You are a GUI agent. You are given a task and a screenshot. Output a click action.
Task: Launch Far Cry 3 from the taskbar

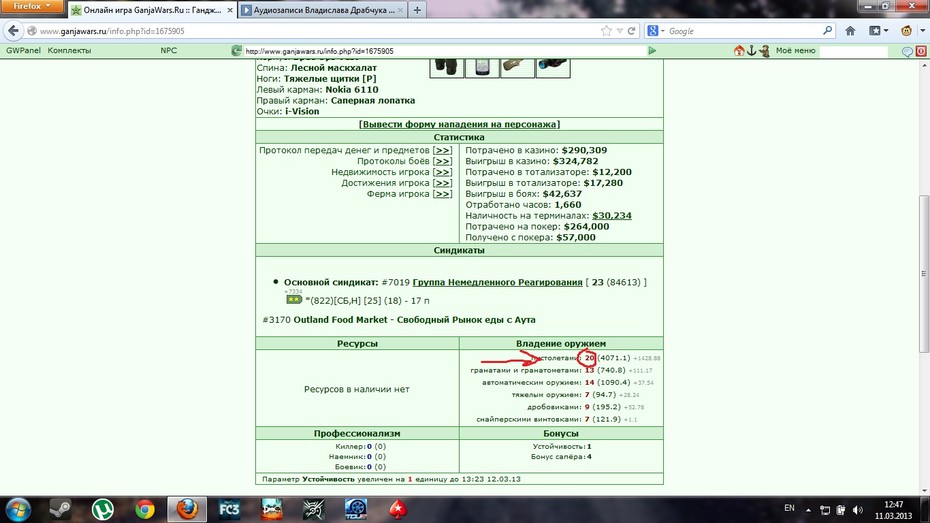(229, 509)
